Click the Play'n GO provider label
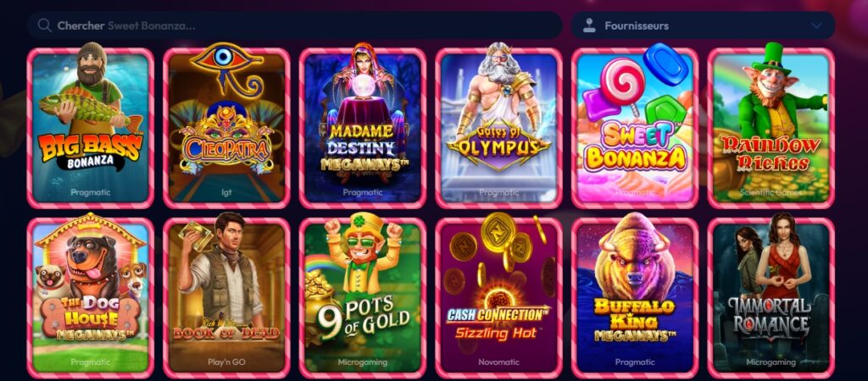The image size is (868, 381). point(226,362)
